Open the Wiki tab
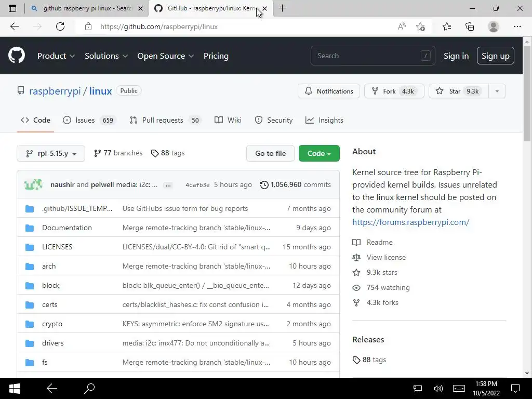 point(228,120)
